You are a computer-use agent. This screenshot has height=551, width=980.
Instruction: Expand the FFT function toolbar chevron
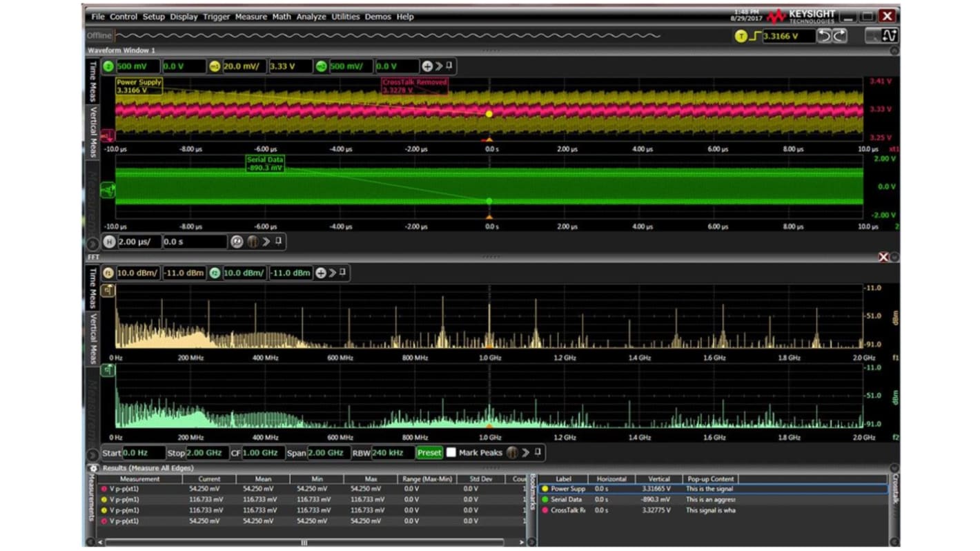pos(333,273)
